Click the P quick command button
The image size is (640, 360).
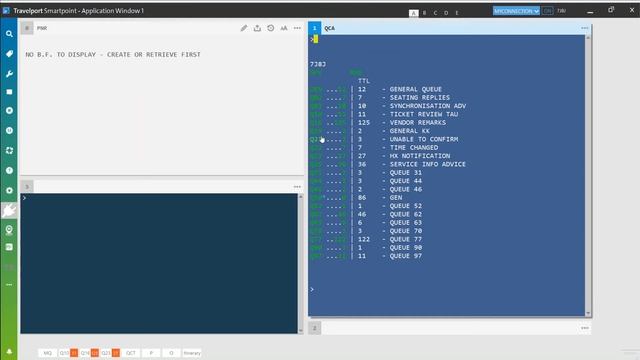[x=151, y=353]
